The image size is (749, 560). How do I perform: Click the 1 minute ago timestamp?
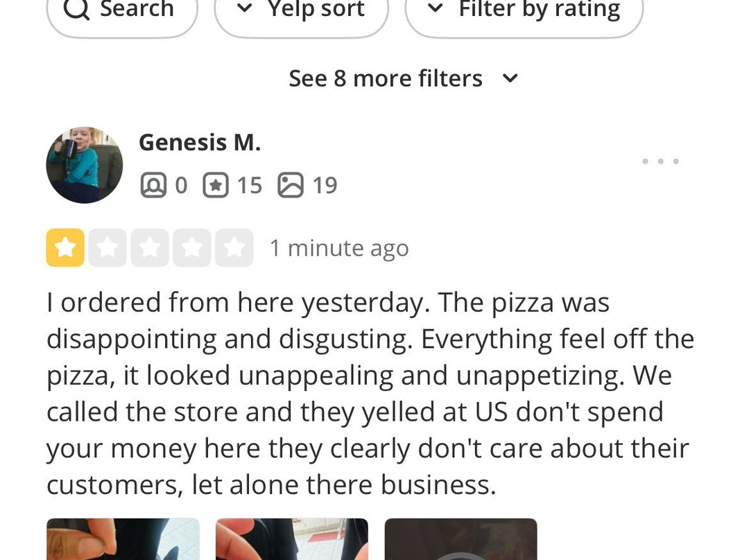339,248
